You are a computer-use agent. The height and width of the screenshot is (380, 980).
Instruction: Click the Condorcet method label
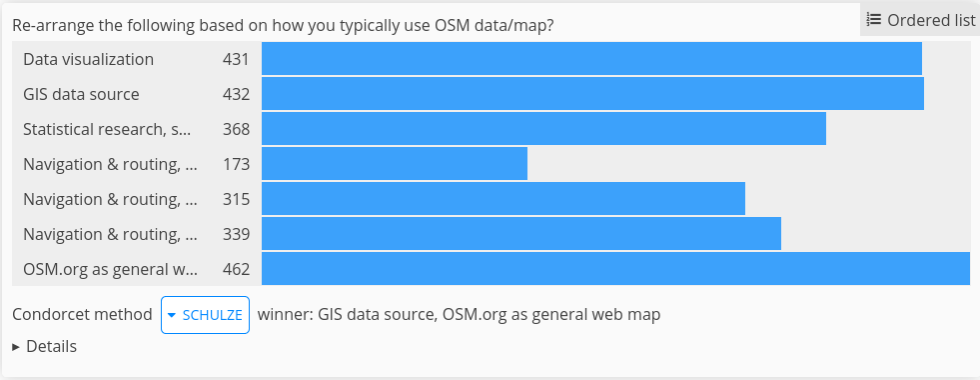pos(82,314)
